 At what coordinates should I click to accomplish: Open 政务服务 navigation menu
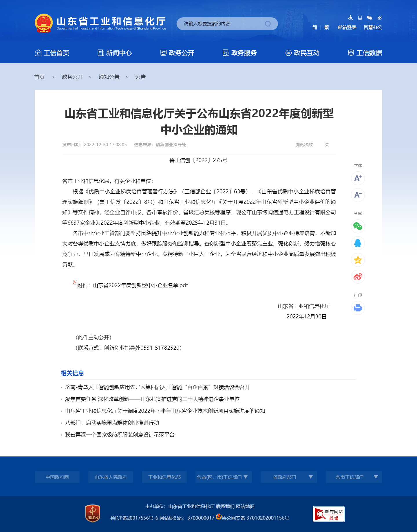click(239, 53)
